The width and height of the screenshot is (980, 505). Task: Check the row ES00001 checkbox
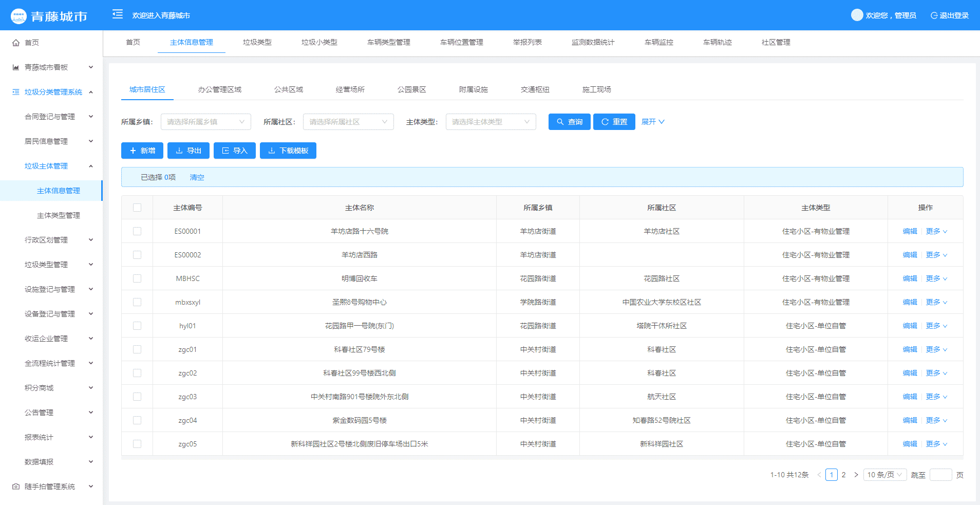pos(137,231)
